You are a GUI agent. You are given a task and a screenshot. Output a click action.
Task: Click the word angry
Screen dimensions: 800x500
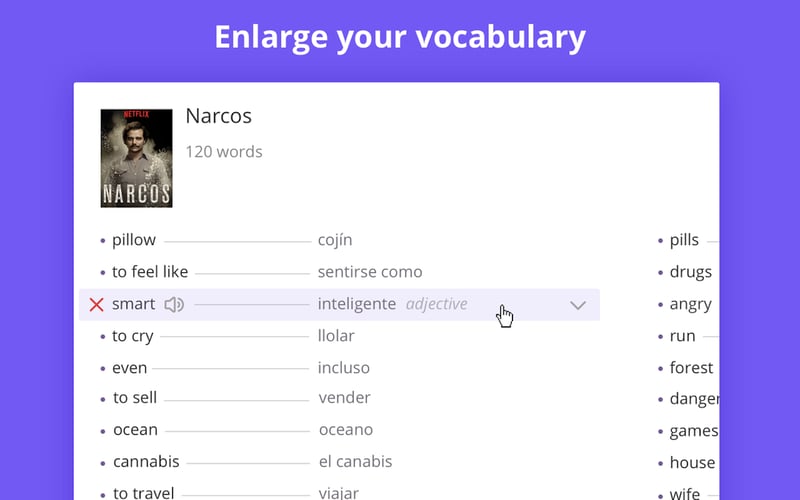click(690, 304)
